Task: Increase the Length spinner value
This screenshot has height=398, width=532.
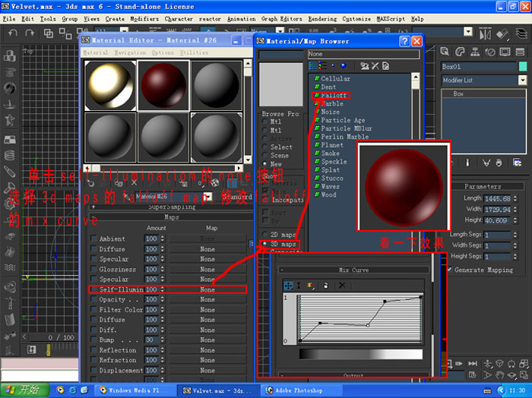Action: click(x=515, y=197)
